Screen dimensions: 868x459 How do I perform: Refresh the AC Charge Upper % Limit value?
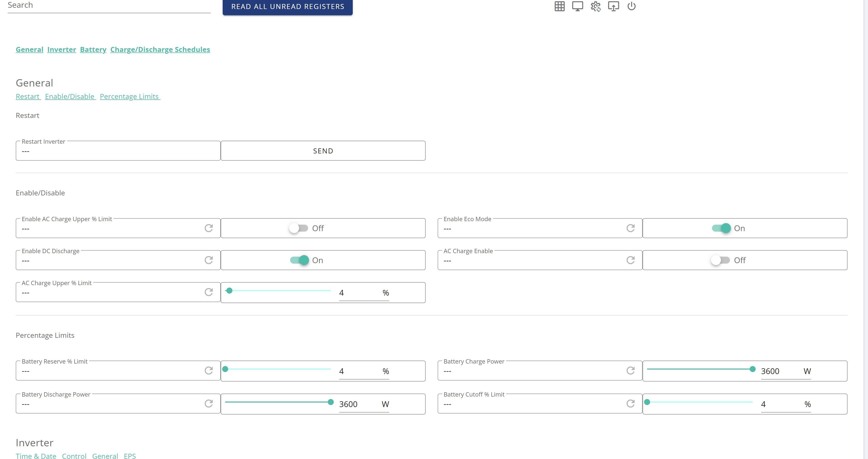point(209,292)
